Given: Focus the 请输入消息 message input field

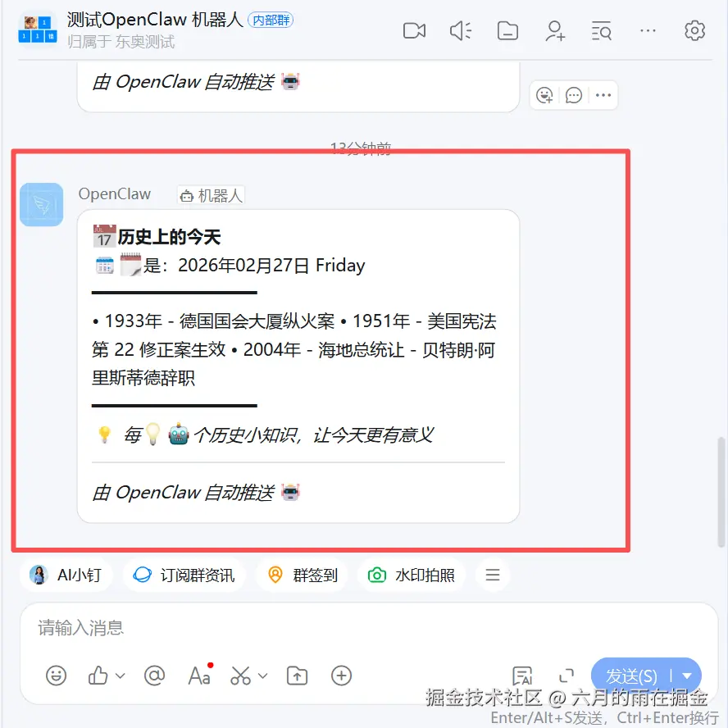Looking at the screenshot, I should pos(369,628).
